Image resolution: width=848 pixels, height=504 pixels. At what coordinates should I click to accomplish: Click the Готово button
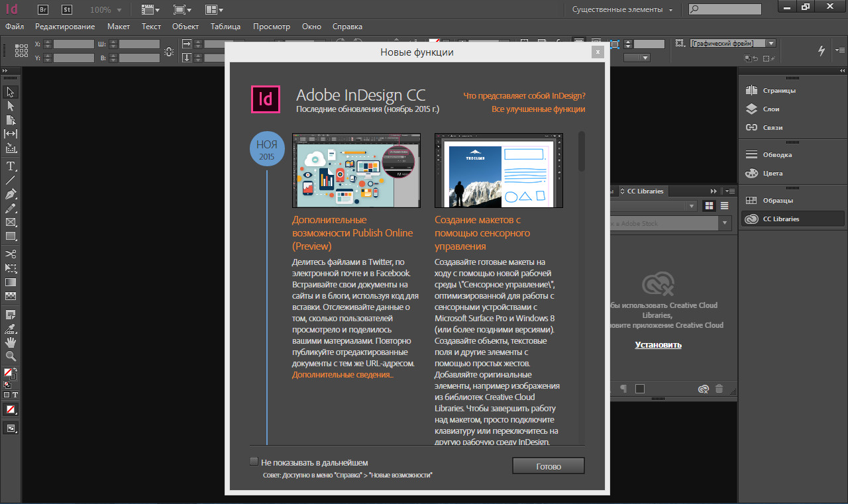click(549, 466)
